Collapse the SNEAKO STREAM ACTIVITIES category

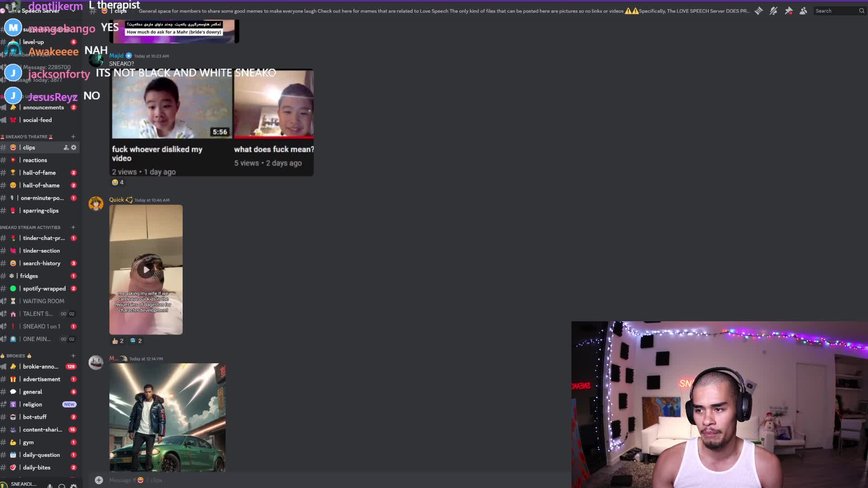click(30, 227)
